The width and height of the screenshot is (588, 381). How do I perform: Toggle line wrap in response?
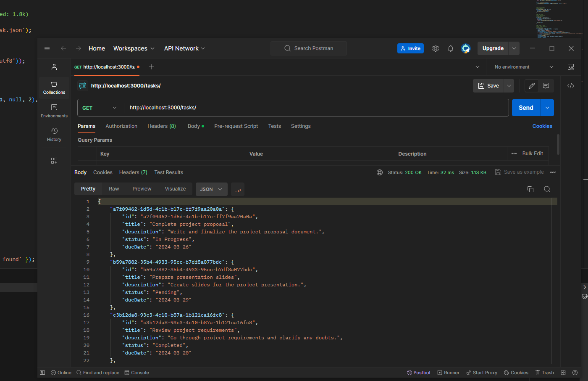point(238,189)
